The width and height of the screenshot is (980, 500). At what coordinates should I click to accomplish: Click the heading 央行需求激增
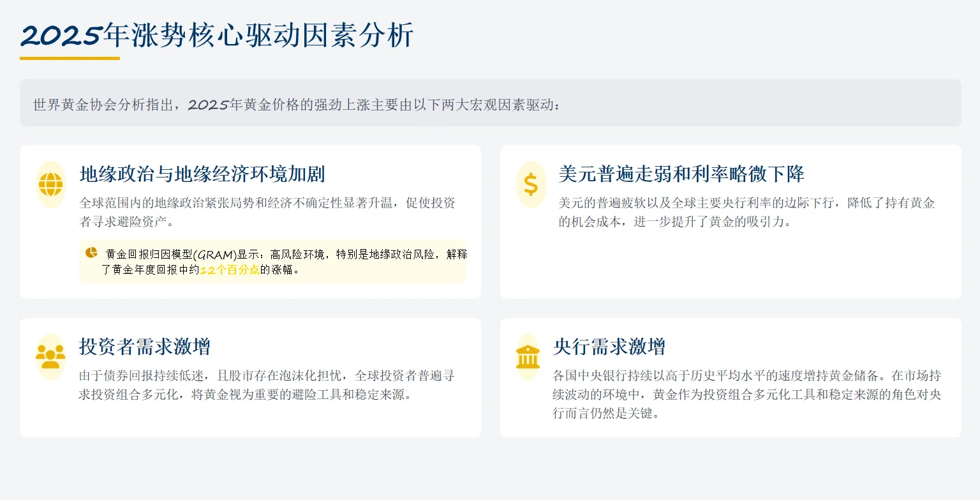click(x=609, y=347)
